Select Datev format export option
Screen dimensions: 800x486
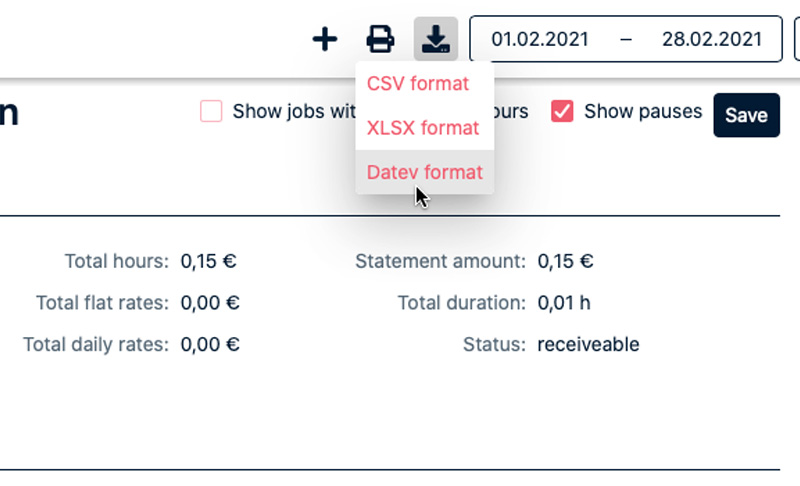pos(424,172)
